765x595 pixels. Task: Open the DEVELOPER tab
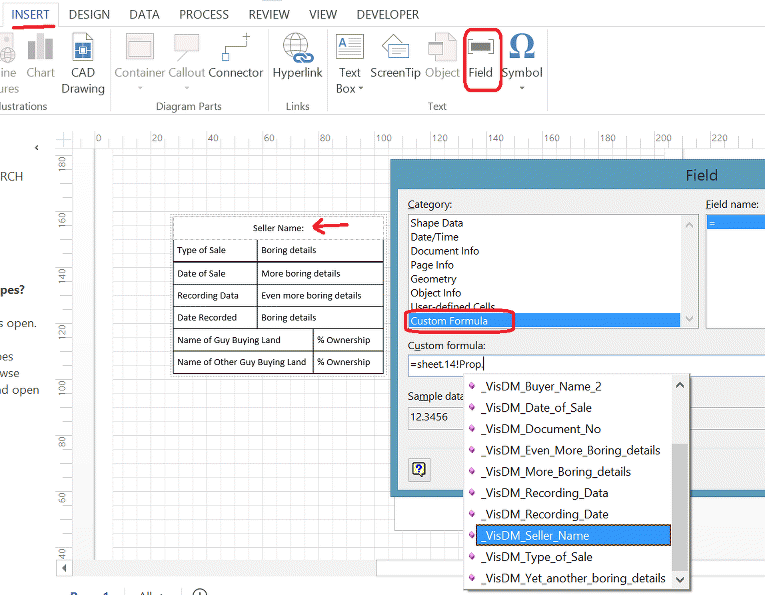point(388,15)
